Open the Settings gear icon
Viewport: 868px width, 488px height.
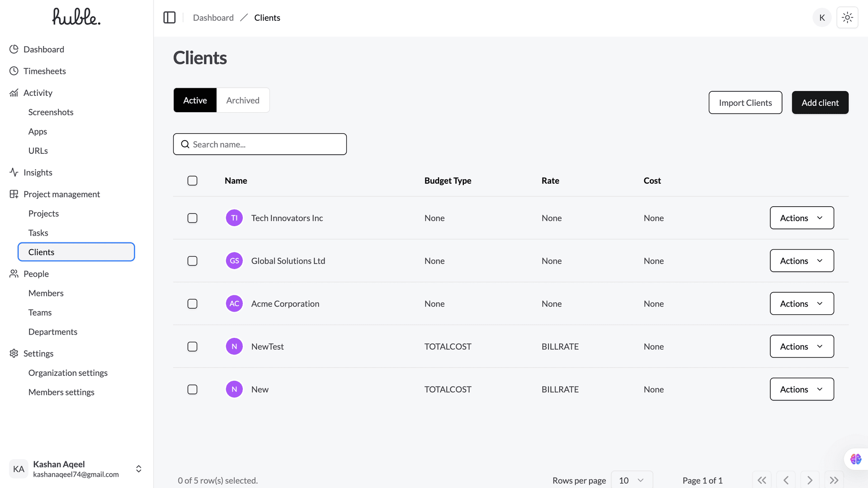[x=13, y=353]
